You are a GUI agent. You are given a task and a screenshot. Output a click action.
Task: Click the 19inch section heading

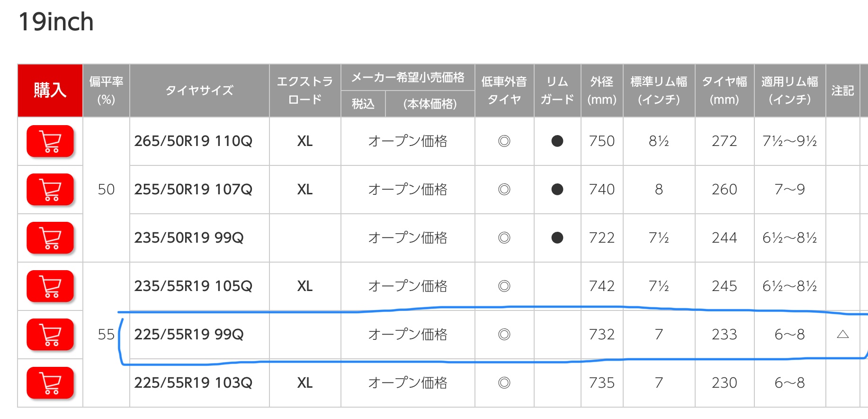point(56,22)
